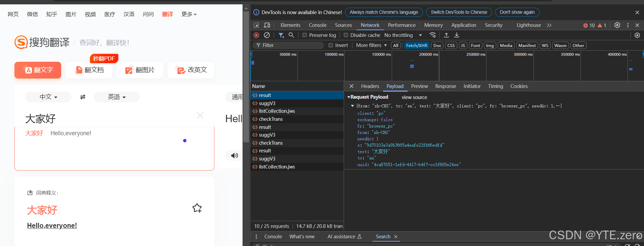This screenshot has height=246, width=644.
Task: Click the Sogou Translate logo
Action: (x=42, y=42)
